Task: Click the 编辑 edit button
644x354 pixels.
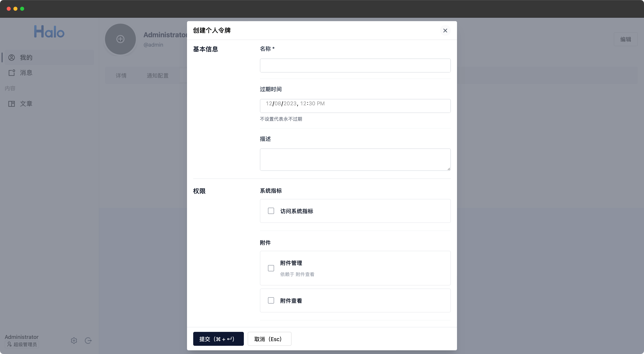Action: tap(626, 39)
